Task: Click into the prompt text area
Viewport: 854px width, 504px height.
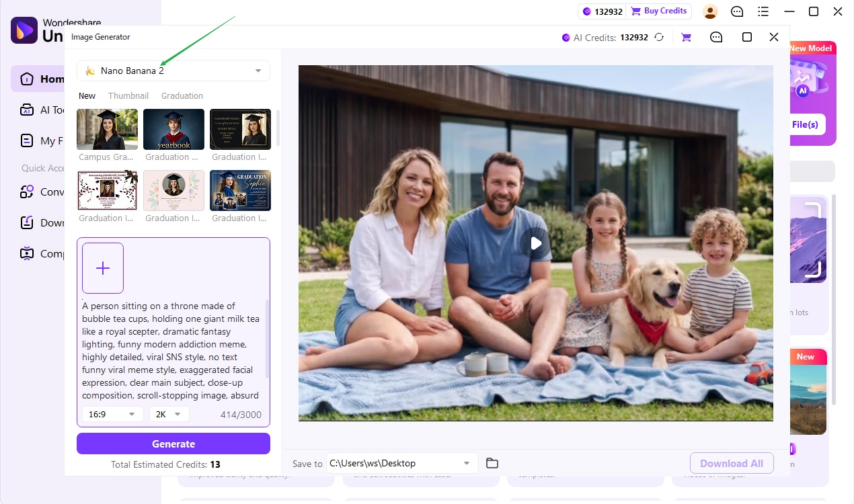Action: pos(171,351)
